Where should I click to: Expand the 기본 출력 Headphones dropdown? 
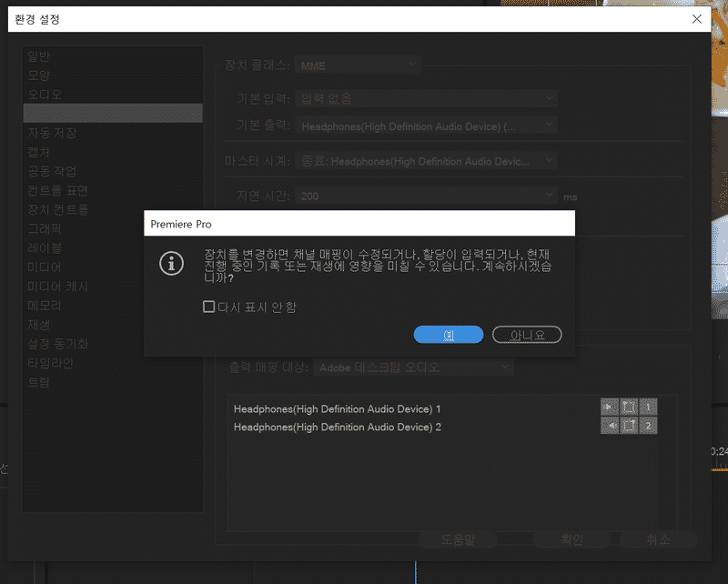click(426, 126)
